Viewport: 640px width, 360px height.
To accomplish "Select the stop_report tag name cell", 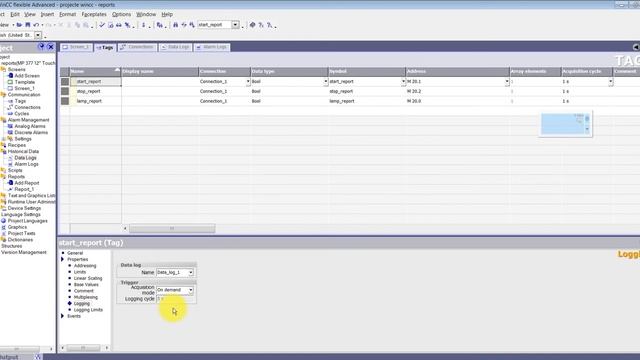I will pyautogui.click(x=96, y=91).
